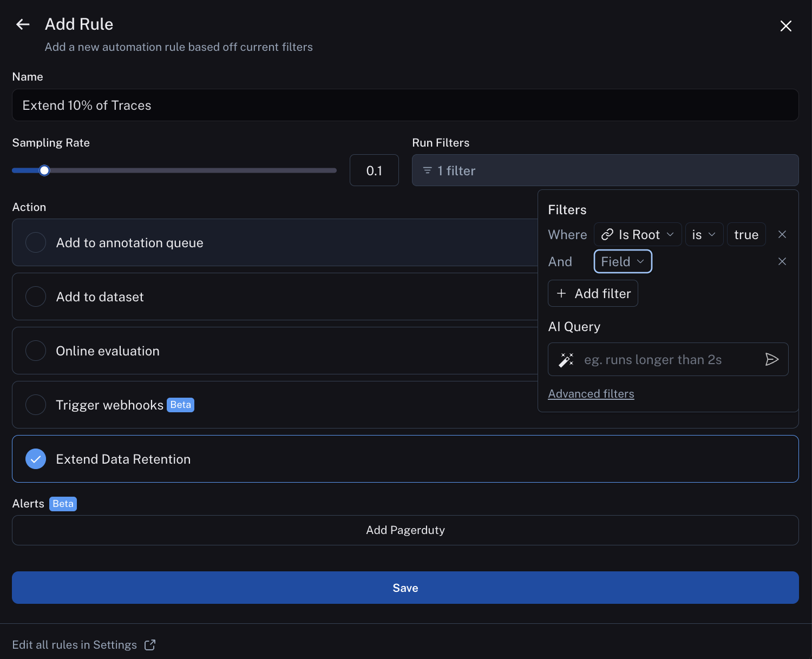Screen dimensions: 812x659
Task: Toggle the Extend Data Retention option
Action: pos(36,459)
